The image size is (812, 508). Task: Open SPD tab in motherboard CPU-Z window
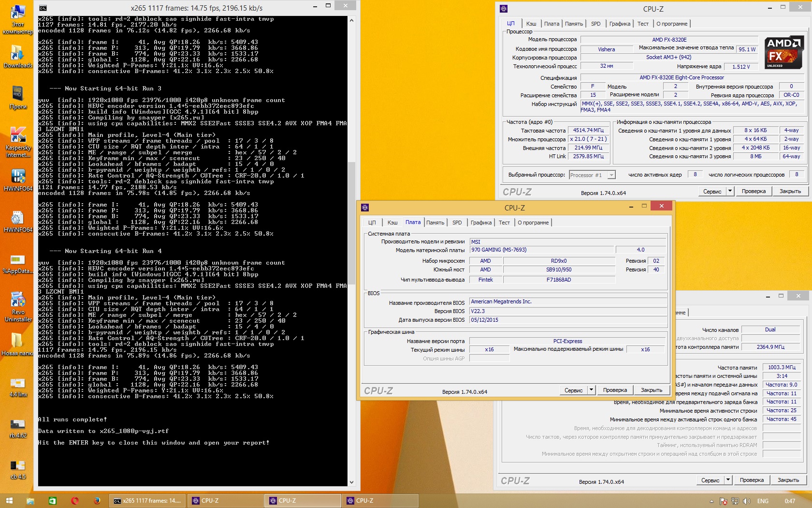[x=457, y=223]
